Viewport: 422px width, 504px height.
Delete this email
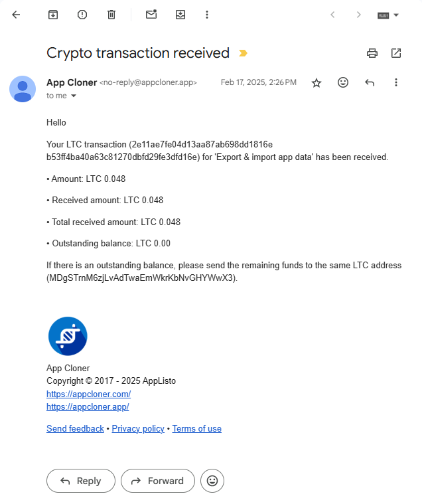click(x=111, y=15)
